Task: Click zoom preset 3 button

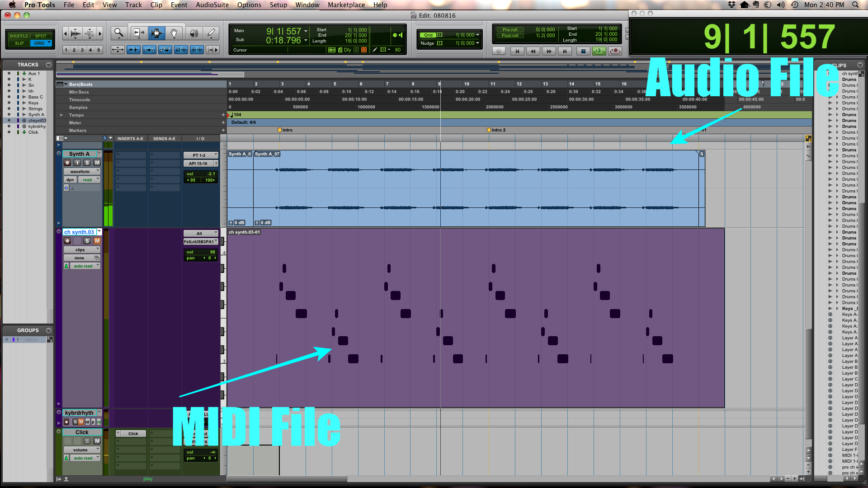Action: pyautogui.click(x=82, y=50)
